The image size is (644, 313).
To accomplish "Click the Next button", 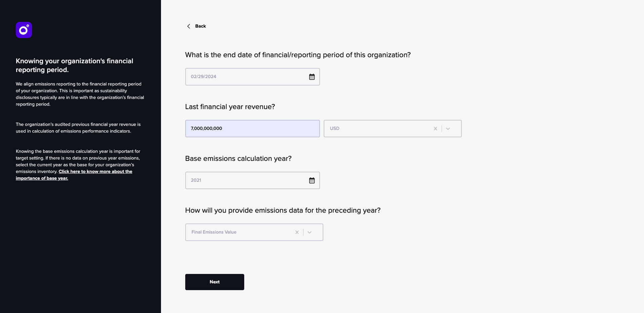I will point(214,282).
